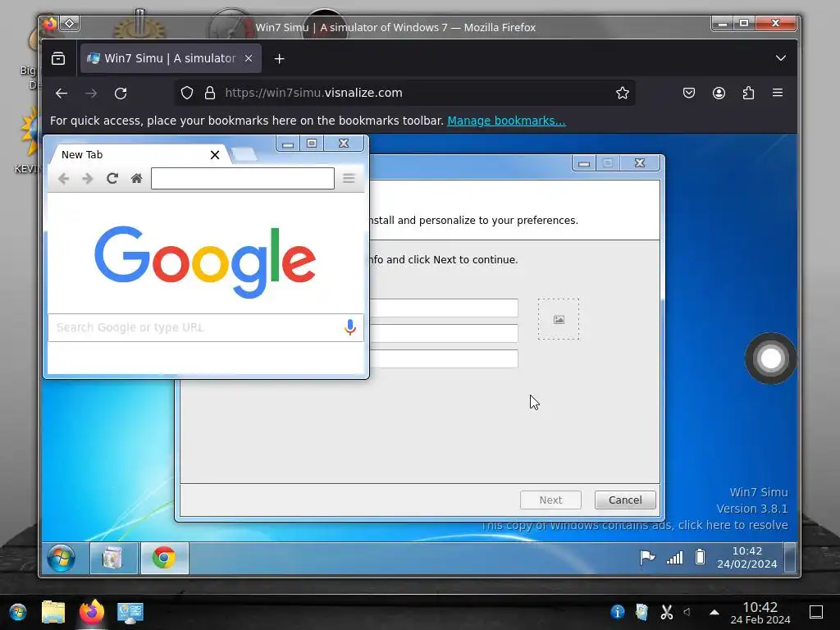Click scissors clipboard icon in host tray
Screen dimensions: 840x630
coord(666,612)
